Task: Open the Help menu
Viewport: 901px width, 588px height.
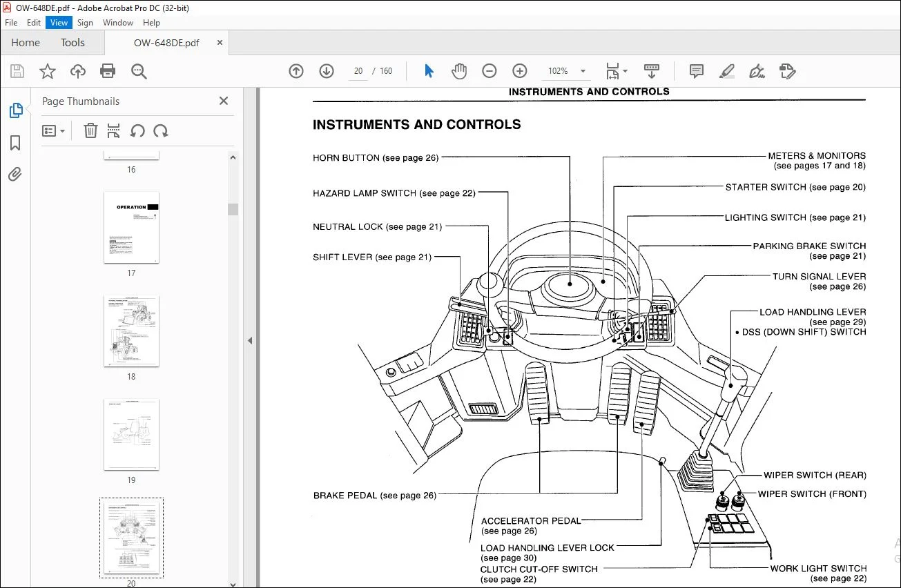Action: tap(151, 23)
